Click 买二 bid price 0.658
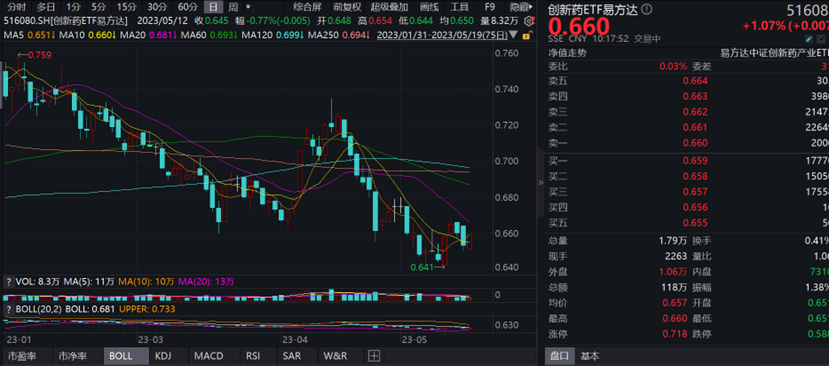The image size is (829, 366). (x=695, y=176)
